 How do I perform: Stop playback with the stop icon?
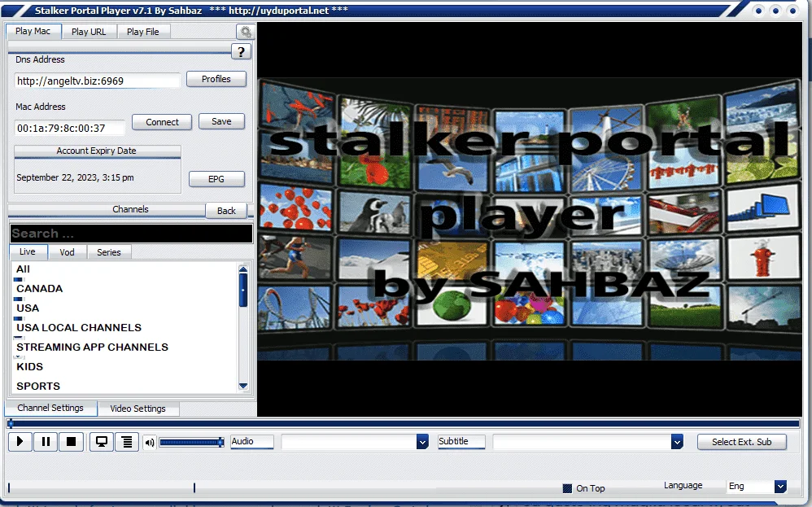71,441
